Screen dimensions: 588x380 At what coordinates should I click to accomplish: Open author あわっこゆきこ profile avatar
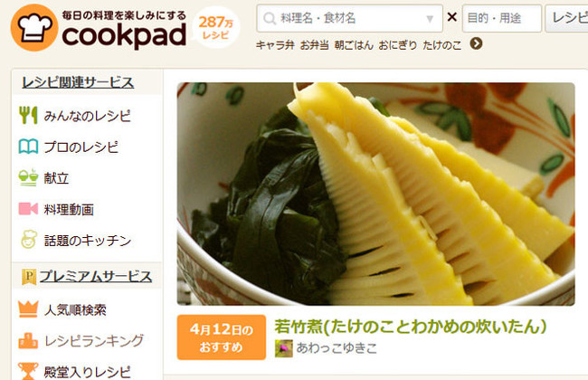[x=283, y=348]
